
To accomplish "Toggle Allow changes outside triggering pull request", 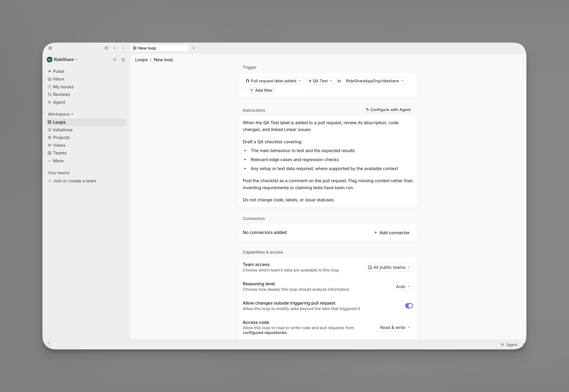I will [409, 306].
